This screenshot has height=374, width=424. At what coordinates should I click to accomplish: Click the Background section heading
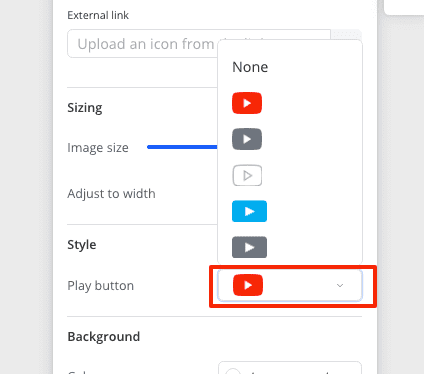tap(104, 337)
